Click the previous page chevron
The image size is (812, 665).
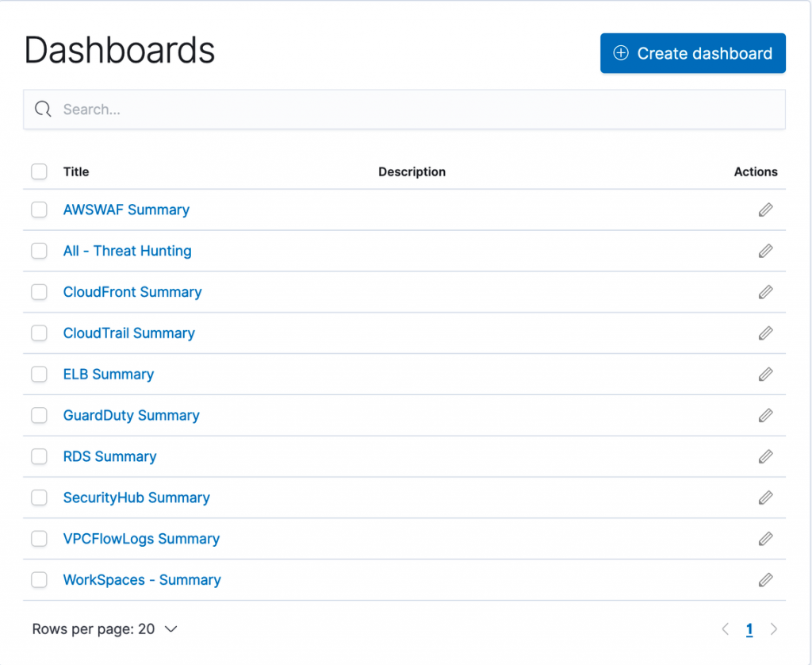coord(725,628)
